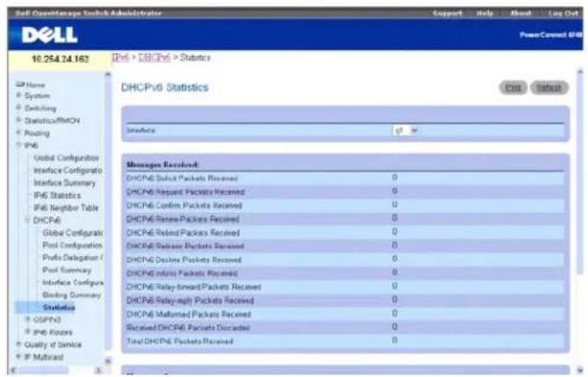Image resolution: width=588 pixels, height=377 pixels.
Task: Expand the Quality of Service node
Action: pos(18,344)
